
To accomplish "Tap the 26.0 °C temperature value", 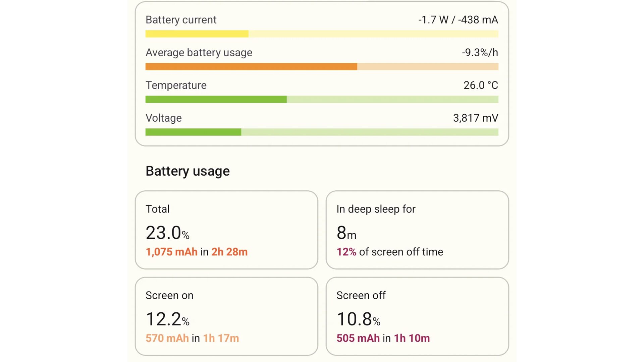I will pyautogui.click(x=480, y=85).
